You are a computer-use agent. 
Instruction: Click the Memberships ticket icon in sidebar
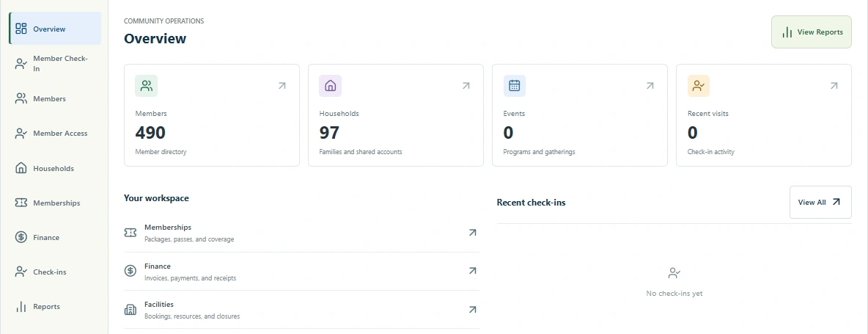click(21, 203)
